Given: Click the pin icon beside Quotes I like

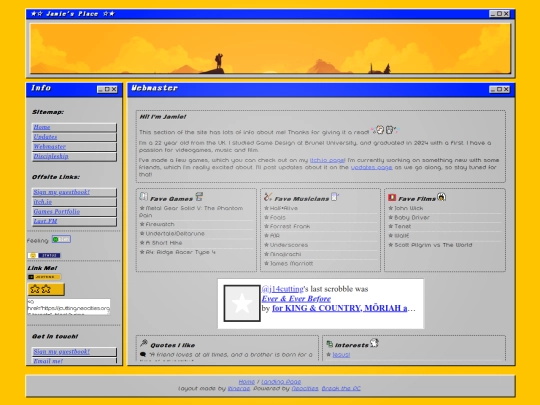Looking at the screenshot, I should tap(144, 343).
